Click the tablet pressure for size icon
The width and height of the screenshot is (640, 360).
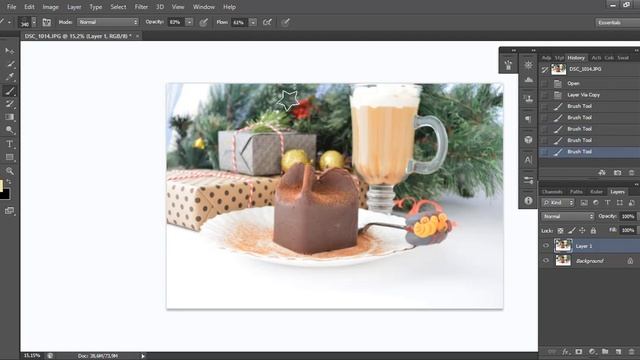(285, 22)
